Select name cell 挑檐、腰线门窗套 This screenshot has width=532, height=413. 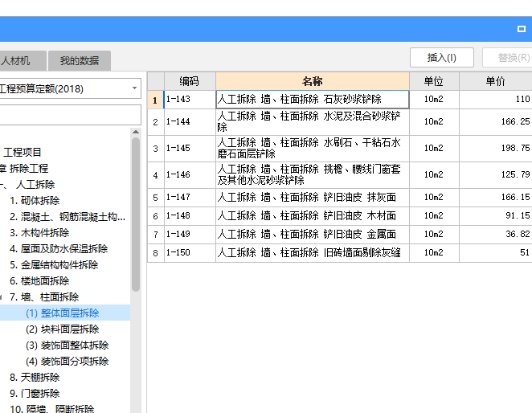tap(313, 175)
